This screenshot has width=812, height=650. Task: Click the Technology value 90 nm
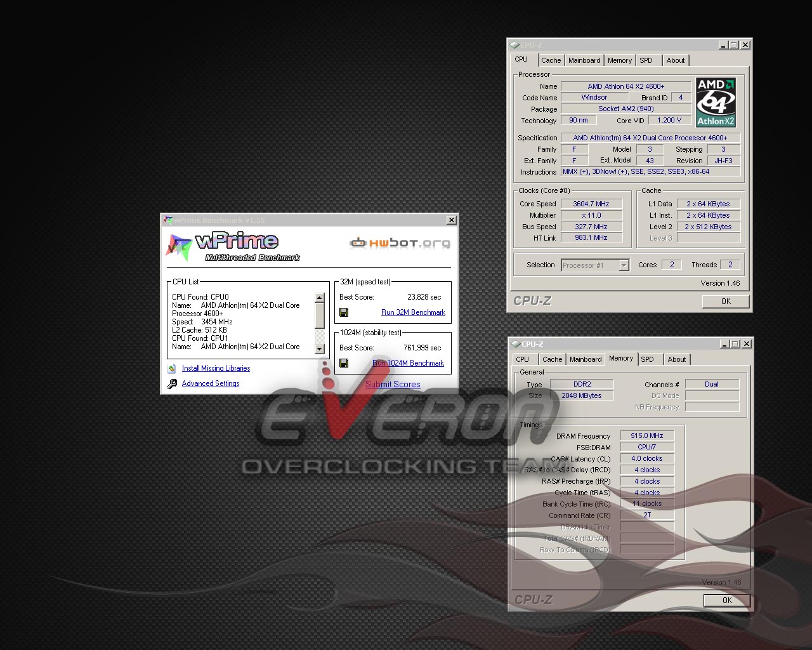coord(579,120)
